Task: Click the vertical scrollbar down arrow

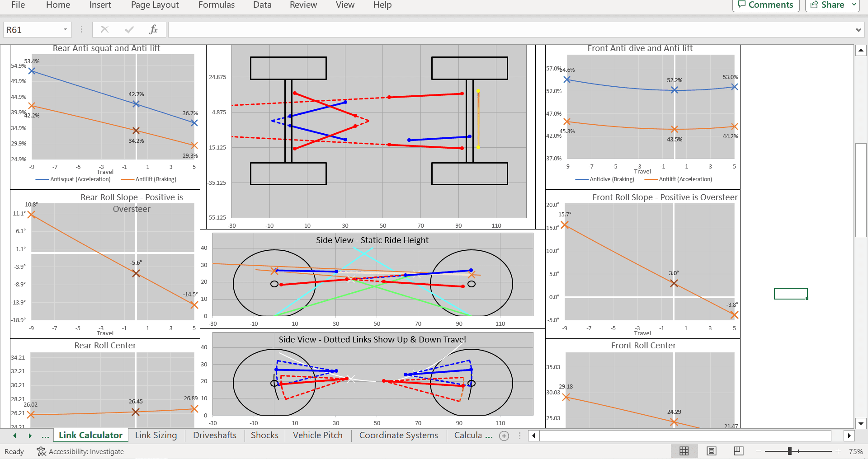Action: tap(861, 424)
